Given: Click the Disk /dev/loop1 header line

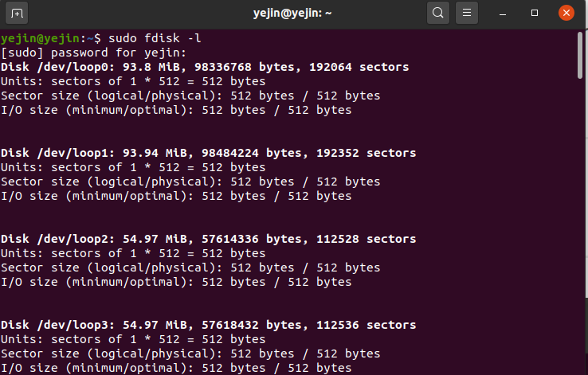Looking at the screenshot, I should coord(209,153).
